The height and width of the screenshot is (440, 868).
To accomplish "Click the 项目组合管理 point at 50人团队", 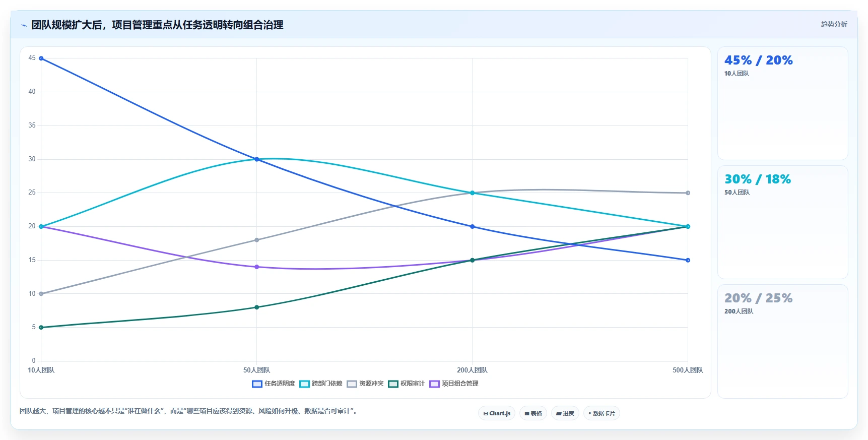I will click(257, 267).
